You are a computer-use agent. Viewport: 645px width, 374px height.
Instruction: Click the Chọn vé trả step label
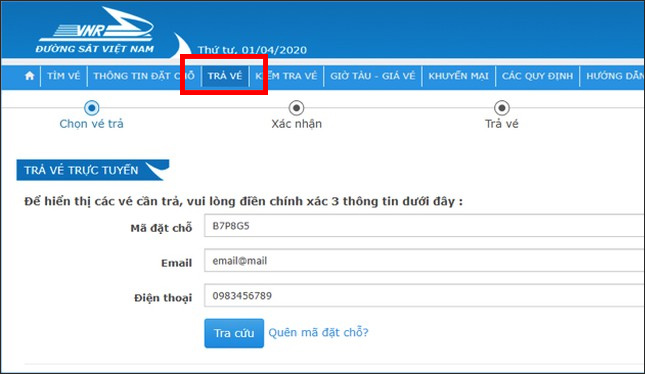[91, 124]
